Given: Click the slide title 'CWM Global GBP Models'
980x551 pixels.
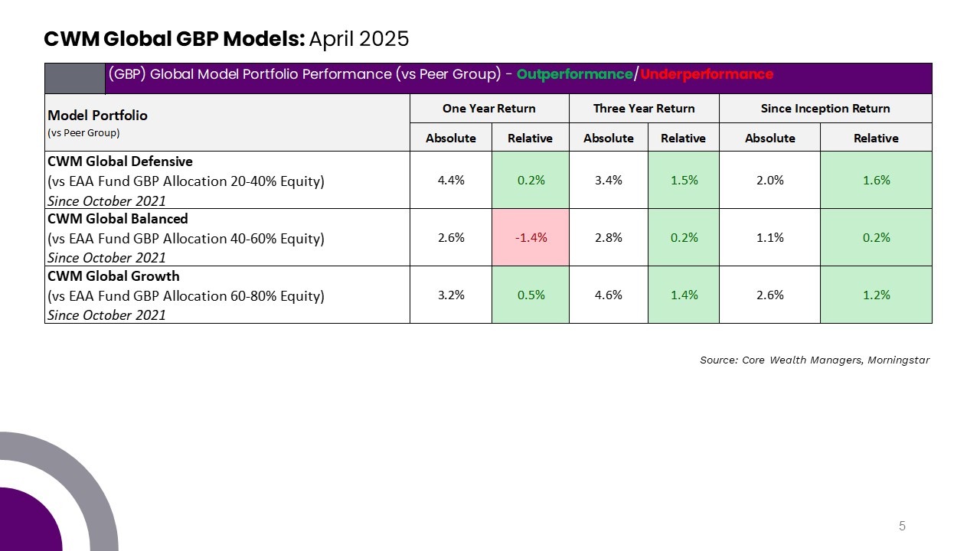Looking at the screenshot, I should [x=174, y=38].
